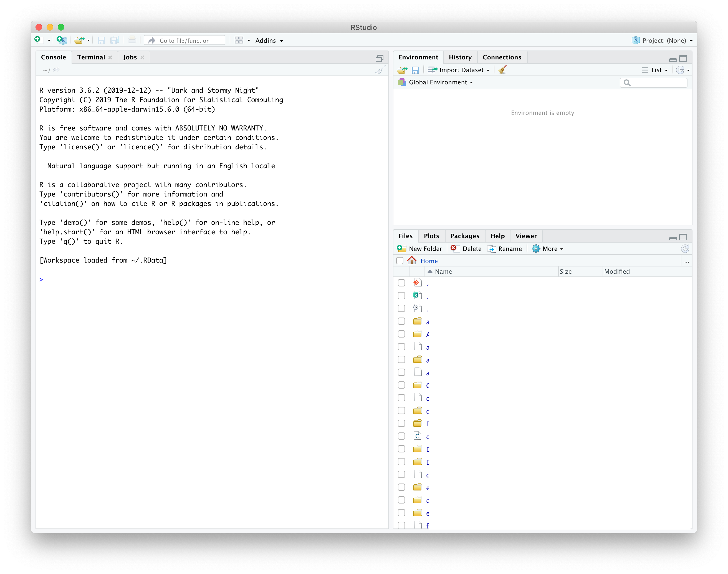Click the New Folder button
The height and width of the screenshot is (574, 728).
tap(420, 249)
